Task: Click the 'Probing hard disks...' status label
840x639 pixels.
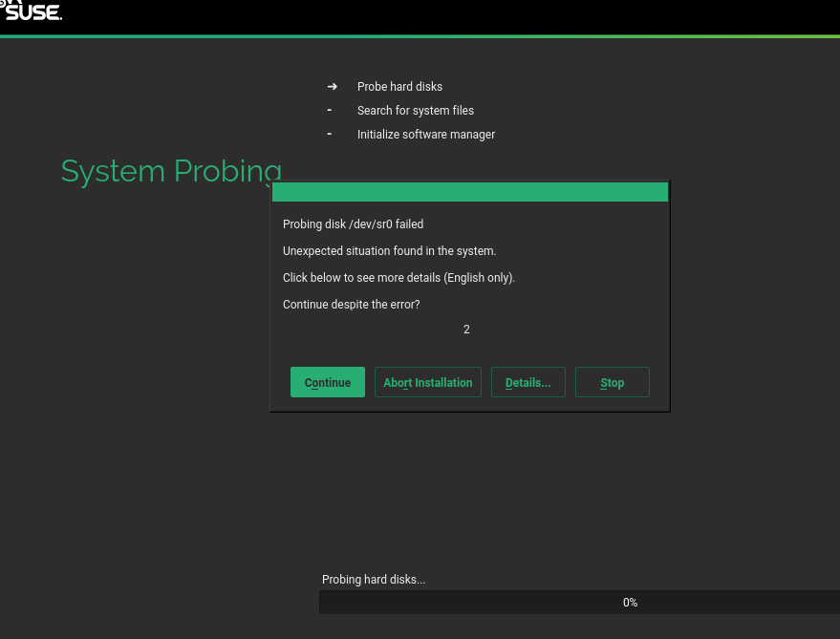Action: (x=374, y=580)
